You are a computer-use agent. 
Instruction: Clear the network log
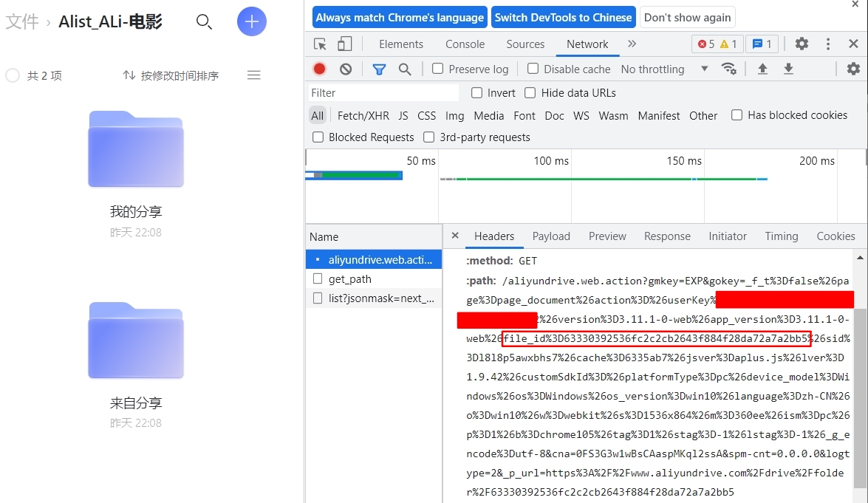(x=346, y=69)
